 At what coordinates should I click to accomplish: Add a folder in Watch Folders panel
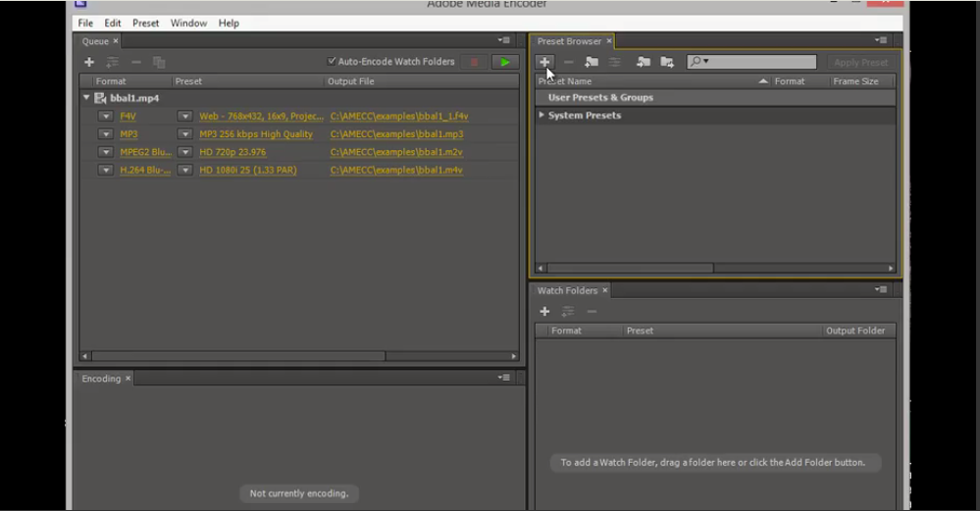click(544, 311)
